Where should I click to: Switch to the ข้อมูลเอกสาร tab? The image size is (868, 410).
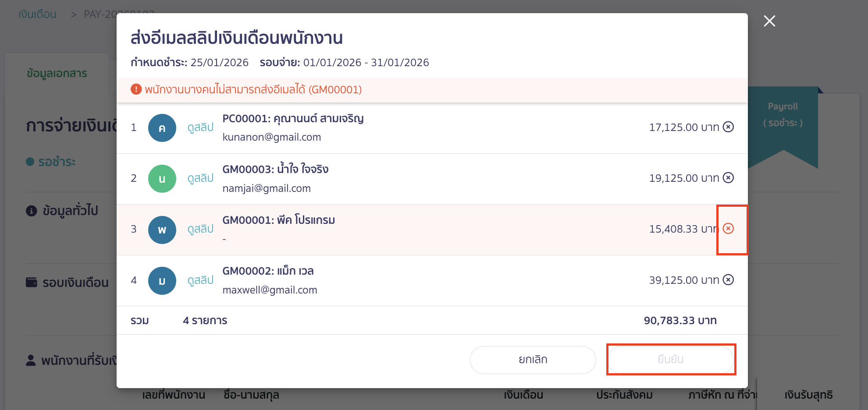pyautogui.click(x=57, y=74)
